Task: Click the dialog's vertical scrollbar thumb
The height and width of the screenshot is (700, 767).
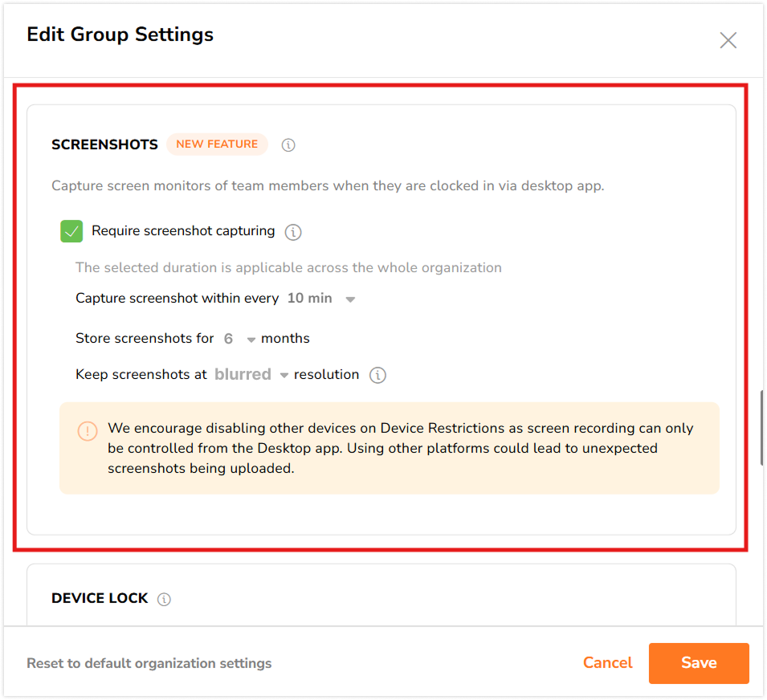Action: point(762,425)
